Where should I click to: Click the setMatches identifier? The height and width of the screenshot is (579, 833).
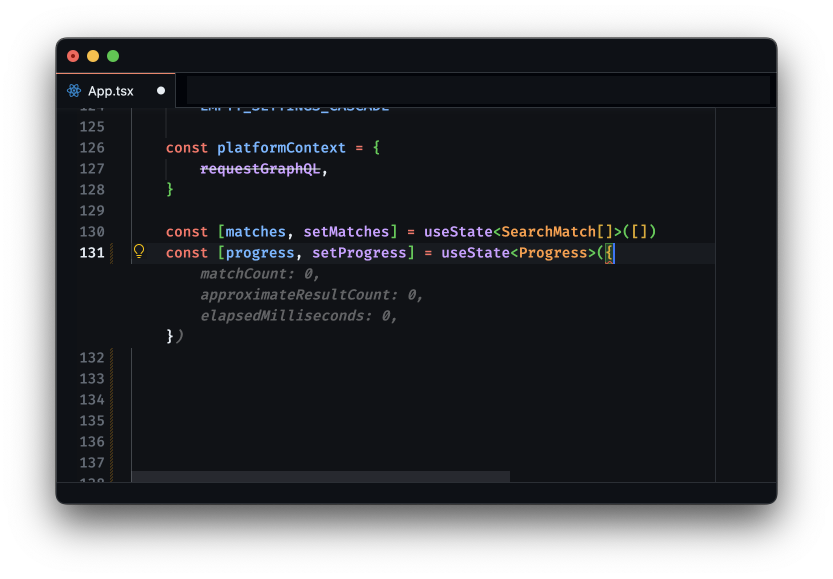(x=346, y=232)
